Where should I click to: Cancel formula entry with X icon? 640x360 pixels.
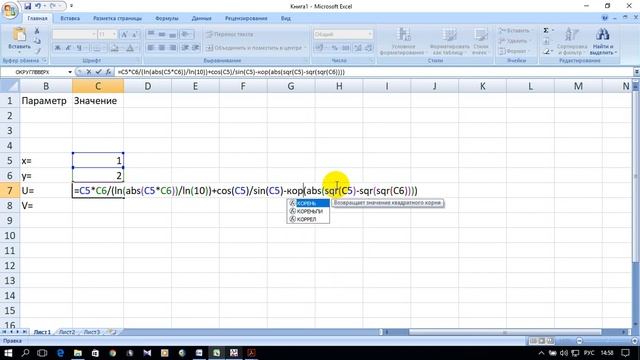[89, 72]
